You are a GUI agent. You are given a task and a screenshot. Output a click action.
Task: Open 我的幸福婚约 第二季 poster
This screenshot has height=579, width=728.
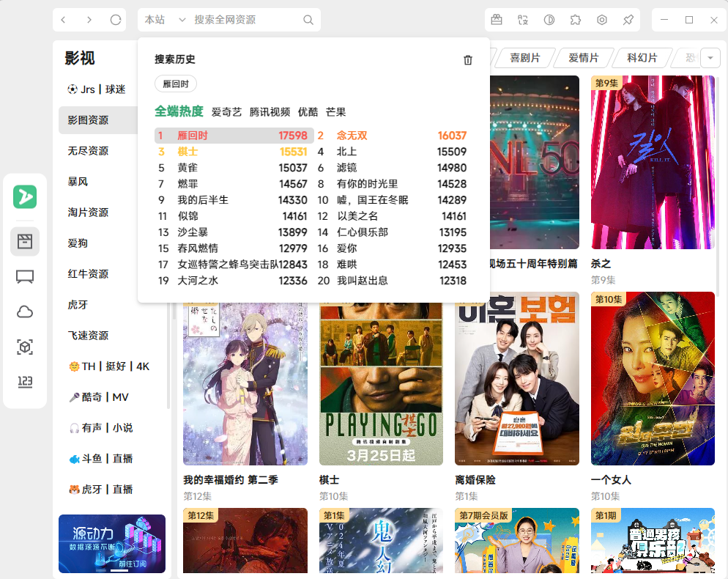tap(245, 384)
